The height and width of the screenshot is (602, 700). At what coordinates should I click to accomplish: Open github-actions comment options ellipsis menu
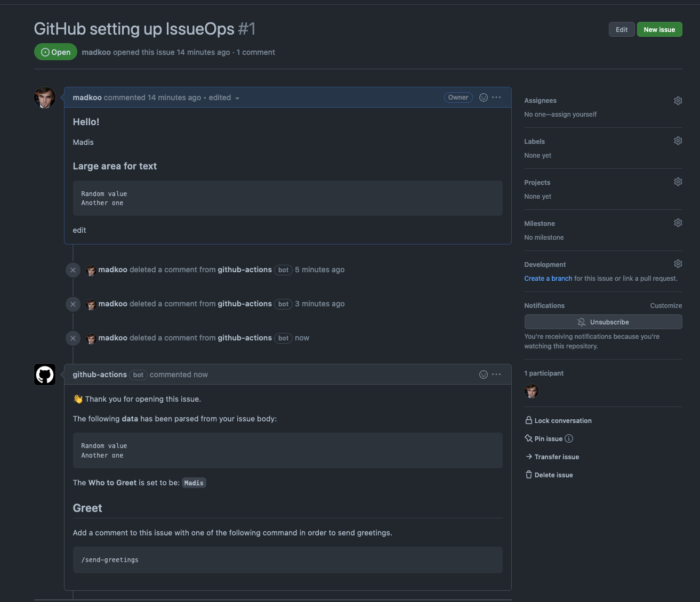point(496,375)
